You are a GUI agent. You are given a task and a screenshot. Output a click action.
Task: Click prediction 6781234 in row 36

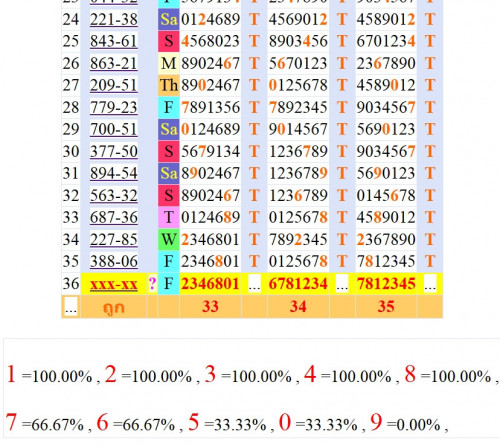click(x=298, y=284)
